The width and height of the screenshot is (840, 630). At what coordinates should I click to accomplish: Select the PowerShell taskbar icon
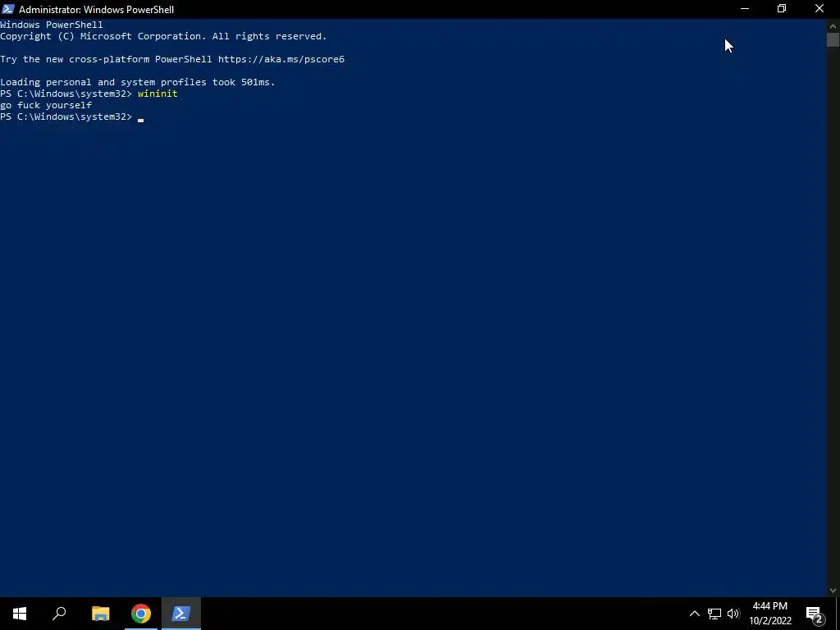[x=180, y=614]
